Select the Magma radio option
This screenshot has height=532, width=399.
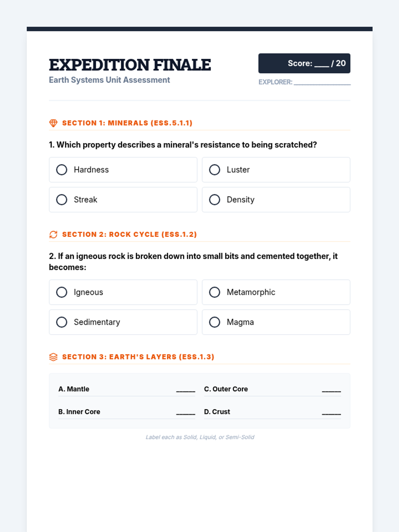click(x=276, y=322)
